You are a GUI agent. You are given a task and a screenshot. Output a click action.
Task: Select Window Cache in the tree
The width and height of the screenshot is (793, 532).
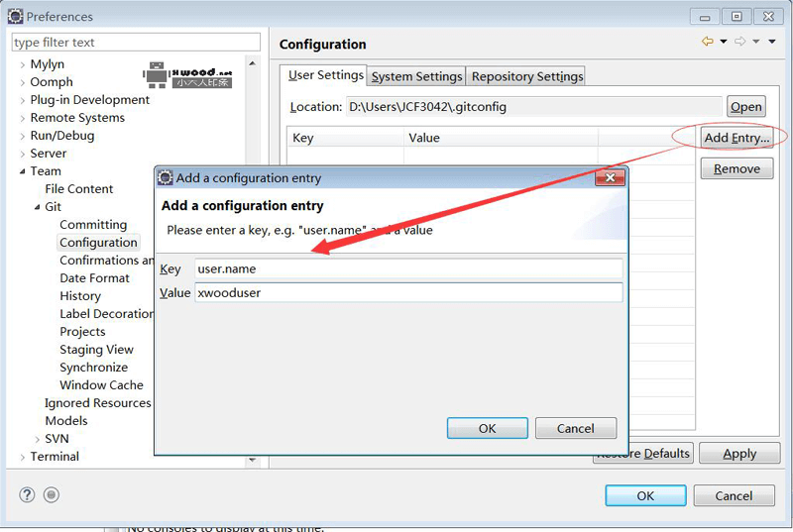[x=102, y=385]
